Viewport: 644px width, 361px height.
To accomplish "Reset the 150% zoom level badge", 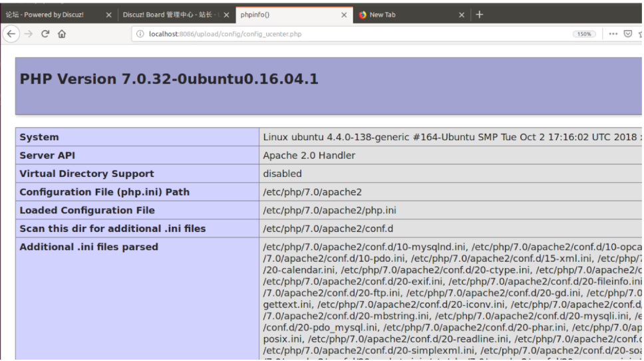I will point(584,34).
